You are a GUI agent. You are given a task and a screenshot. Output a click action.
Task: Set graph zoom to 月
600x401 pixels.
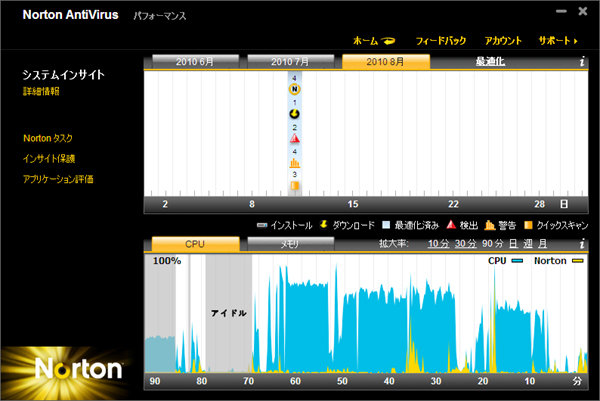tap(543, 243)
